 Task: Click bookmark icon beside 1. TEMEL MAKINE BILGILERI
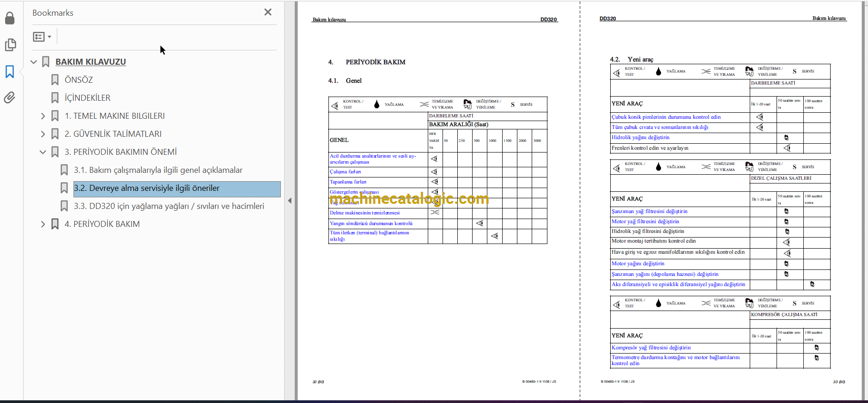pyautogui.click(x=55, y=116)
